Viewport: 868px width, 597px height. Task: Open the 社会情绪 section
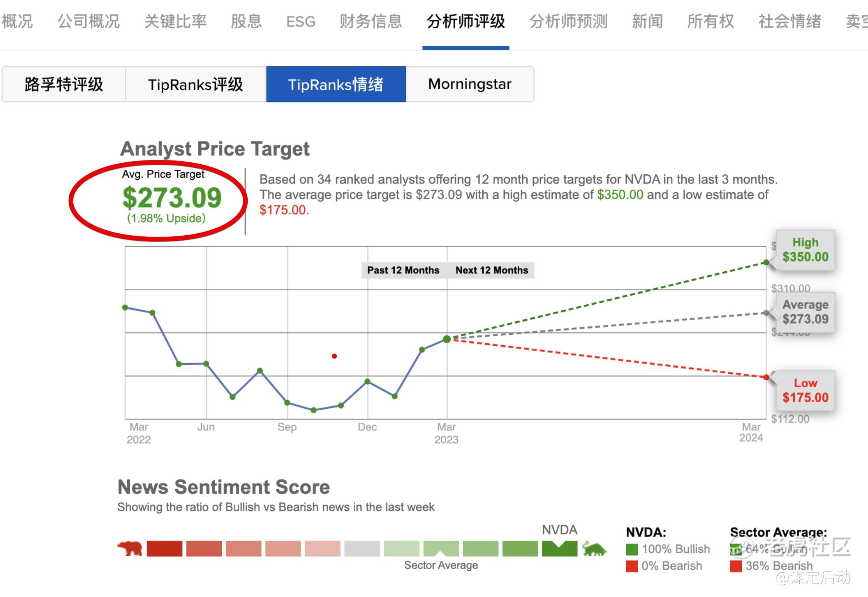[789, 21]
